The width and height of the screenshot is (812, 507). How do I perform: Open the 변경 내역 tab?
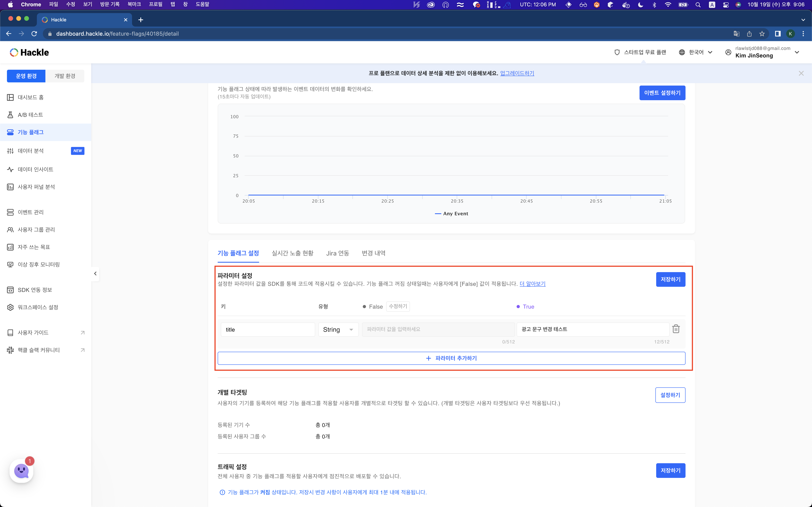click(373, 253)
